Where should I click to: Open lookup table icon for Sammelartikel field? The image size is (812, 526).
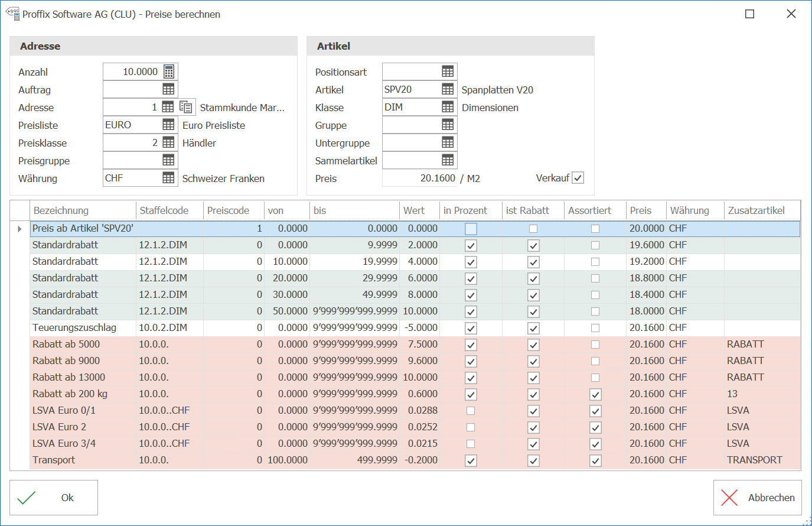pos(448,160)
